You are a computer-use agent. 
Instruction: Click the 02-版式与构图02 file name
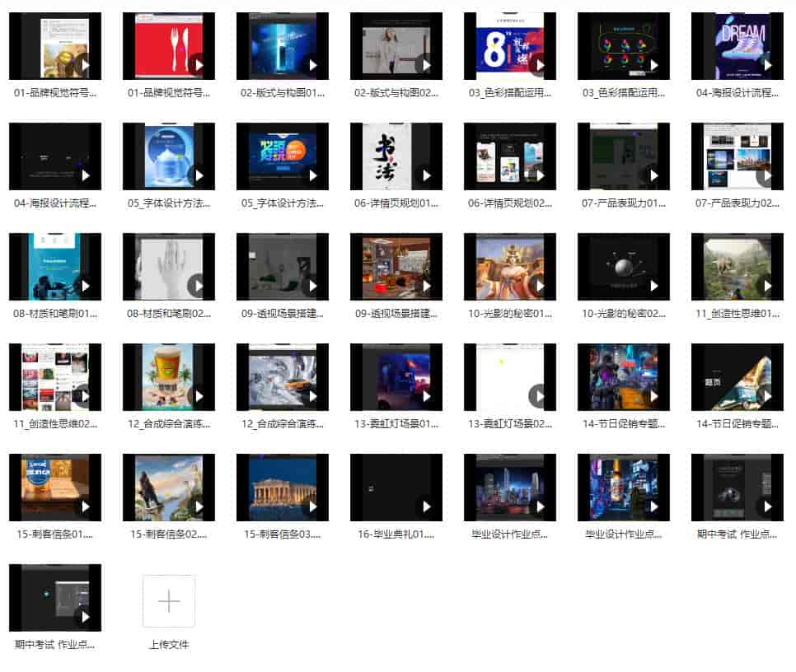click(x=396, y=93)
